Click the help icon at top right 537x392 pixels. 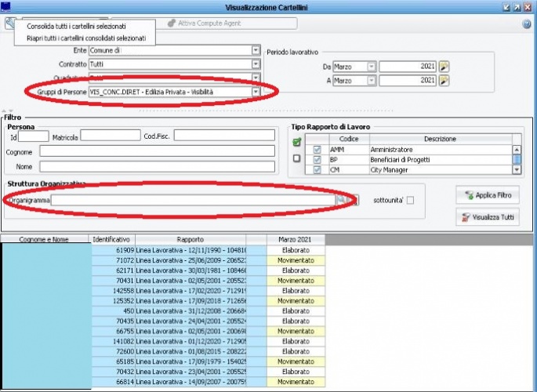point(527,24)
